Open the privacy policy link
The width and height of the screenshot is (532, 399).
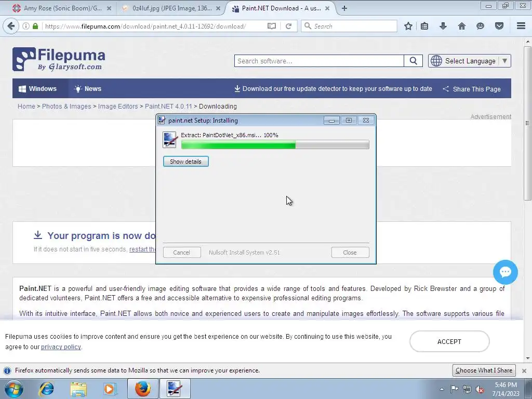pos(61,347)
